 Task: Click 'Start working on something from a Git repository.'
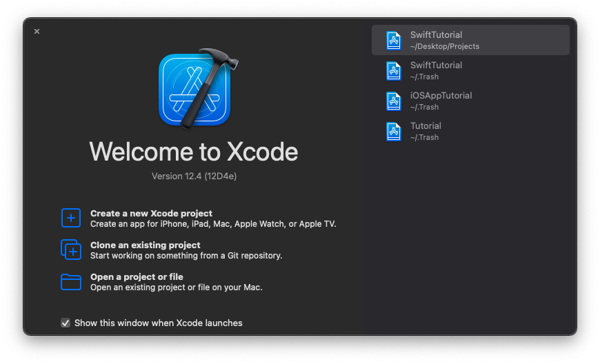pos(186,255)
